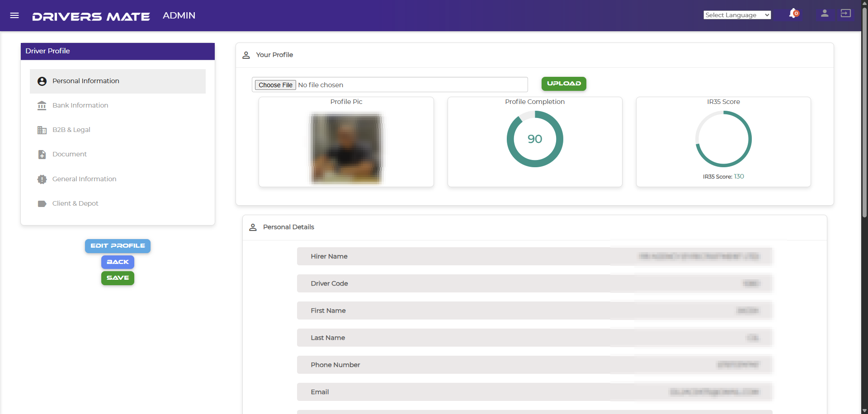Click the page vertical scrollbar
The width and height of the screenshot is (868, 414).
click(864, 113)
